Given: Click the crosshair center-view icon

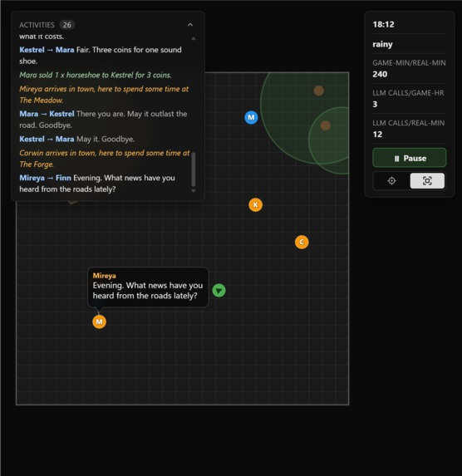Looking at the screenshot, I should 391,181.
